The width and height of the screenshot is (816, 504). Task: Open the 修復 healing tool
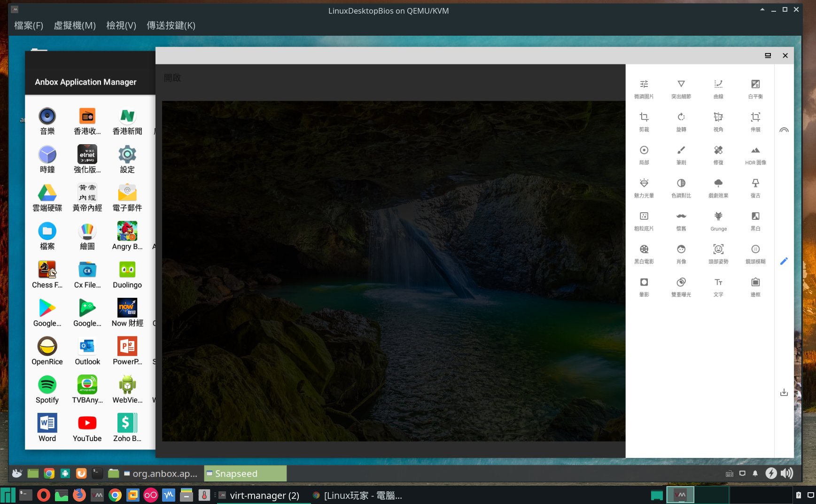pos(718,155)
